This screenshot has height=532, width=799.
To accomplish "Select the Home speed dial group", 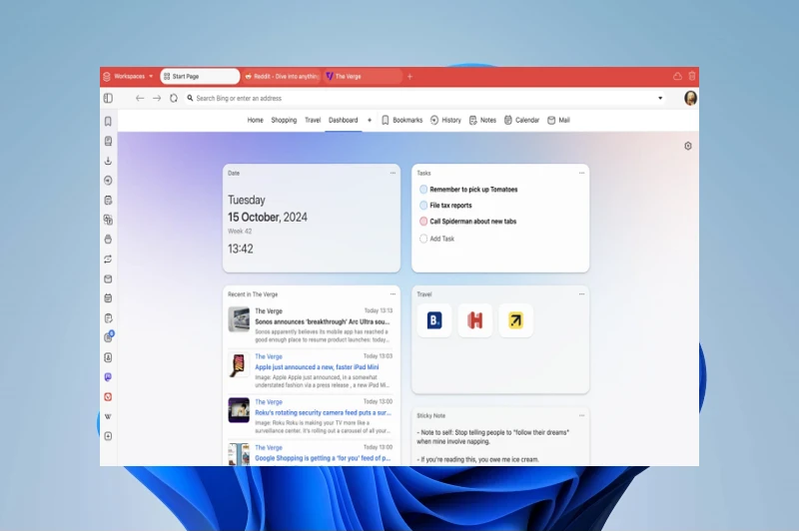I will (x=256, y=120).
